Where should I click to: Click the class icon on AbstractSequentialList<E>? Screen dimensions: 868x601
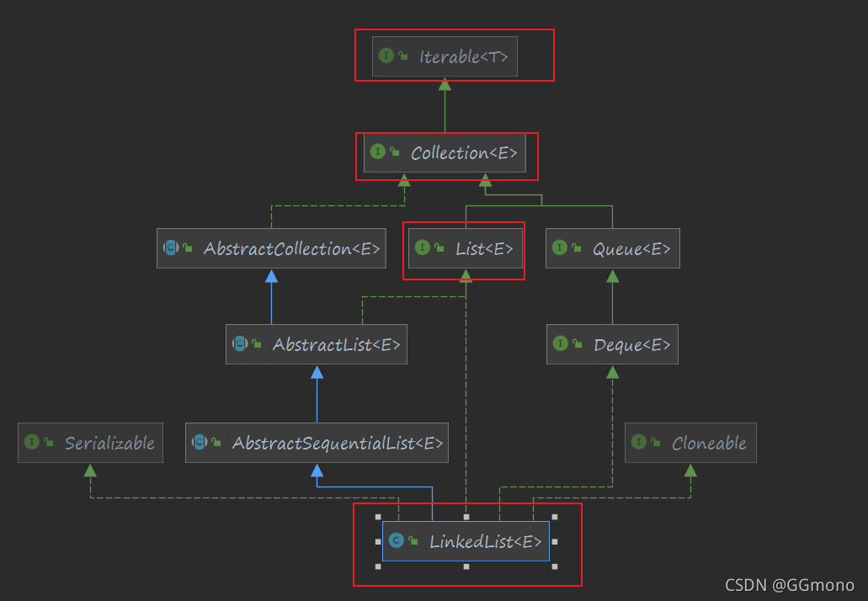click(200, 443)
